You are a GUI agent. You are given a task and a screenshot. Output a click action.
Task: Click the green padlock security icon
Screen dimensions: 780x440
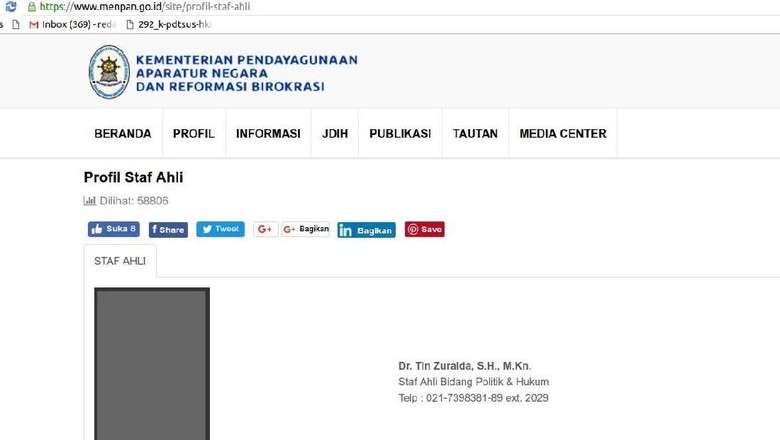(32, 6)
